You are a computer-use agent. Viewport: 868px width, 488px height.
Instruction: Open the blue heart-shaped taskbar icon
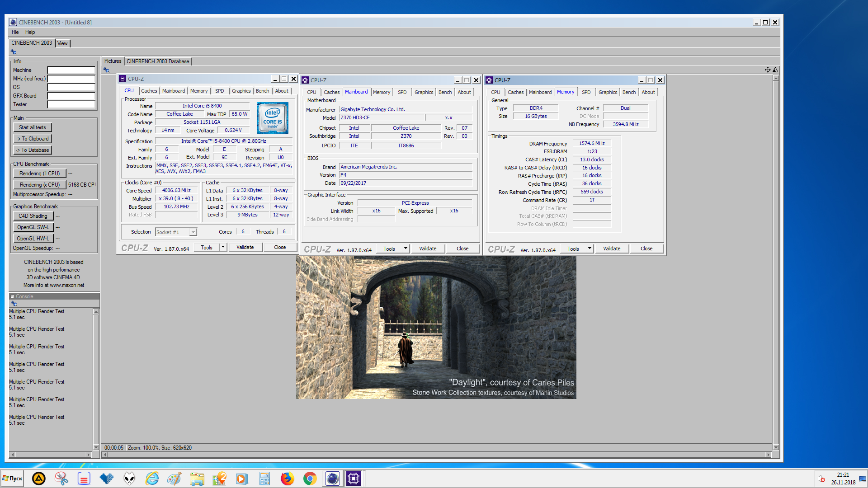(107, 479)
